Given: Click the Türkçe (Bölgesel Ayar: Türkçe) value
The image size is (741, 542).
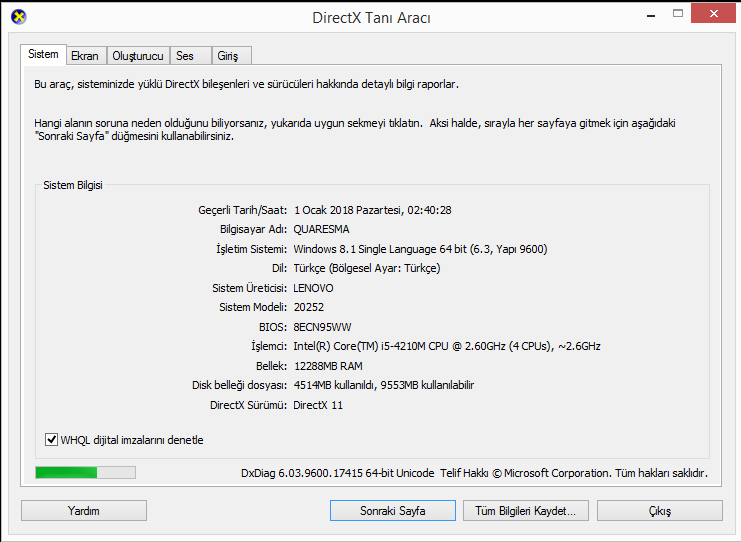Looking at the screenshot, I should point(367,268).
